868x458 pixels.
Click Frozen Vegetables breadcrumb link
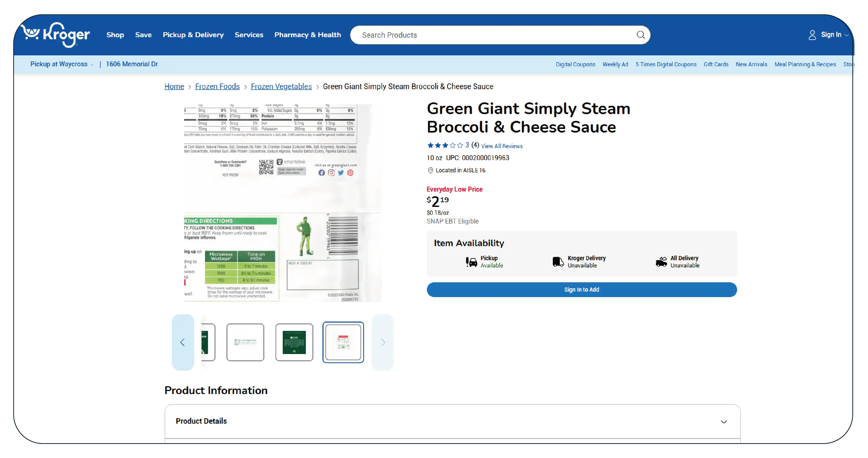(x=281, y=86)
